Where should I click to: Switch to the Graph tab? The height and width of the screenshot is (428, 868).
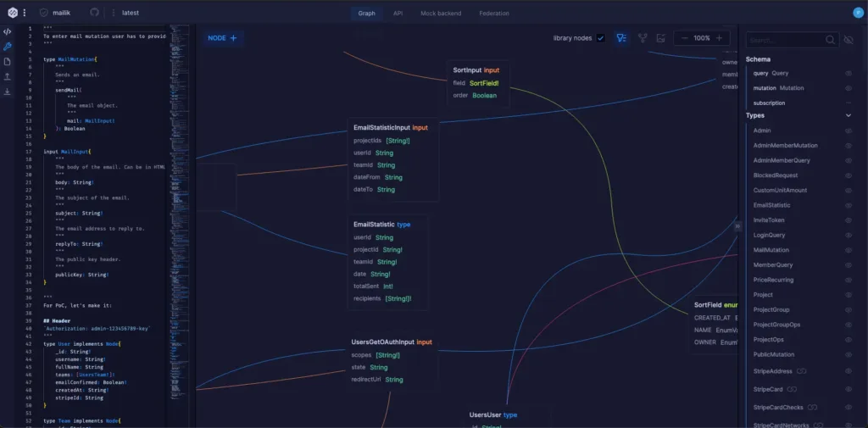coord(366,14)
